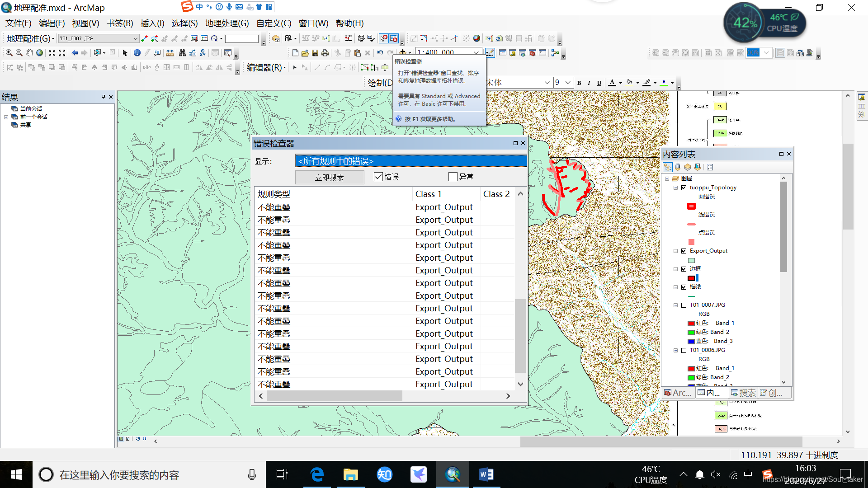Switch to List By Drawing Order
Image resolution: width=868 pixels, height=488 pixels.
(x=668, y=167)
